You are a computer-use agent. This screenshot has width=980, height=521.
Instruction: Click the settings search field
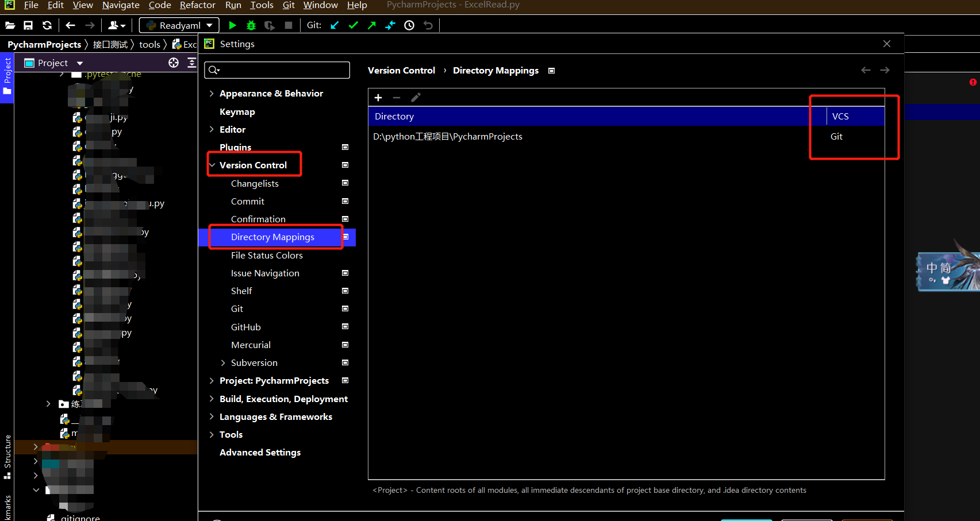click(276, 70)
